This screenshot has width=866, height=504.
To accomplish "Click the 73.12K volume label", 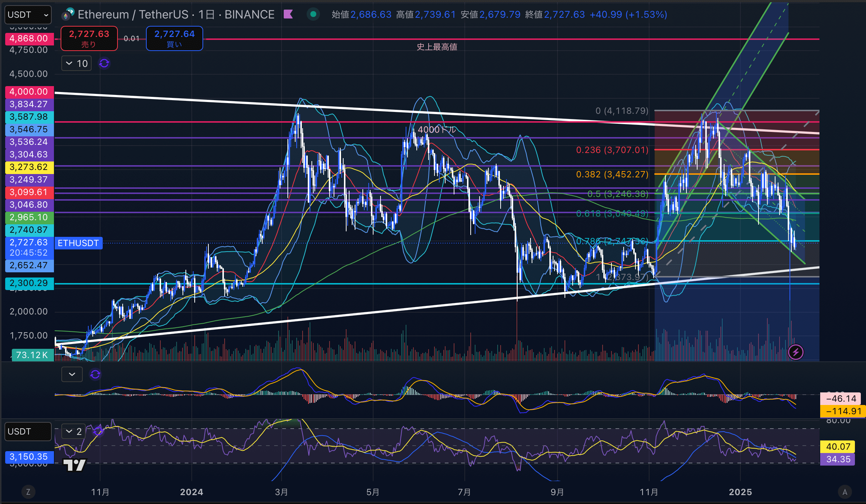I will pyautogui.click(x=33, y=355).
